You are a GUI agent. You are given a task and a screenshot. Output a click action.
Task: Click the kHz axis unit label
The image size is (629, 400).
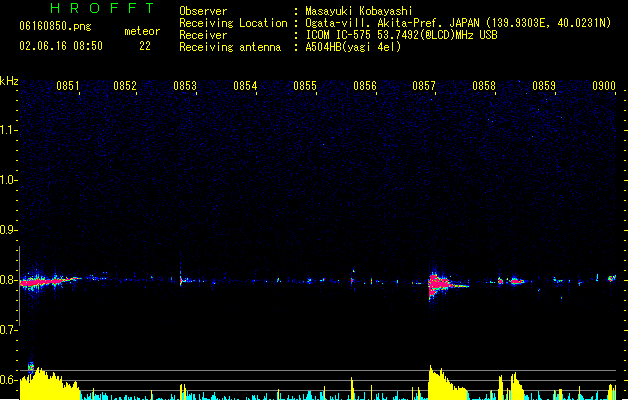[9, 81]
